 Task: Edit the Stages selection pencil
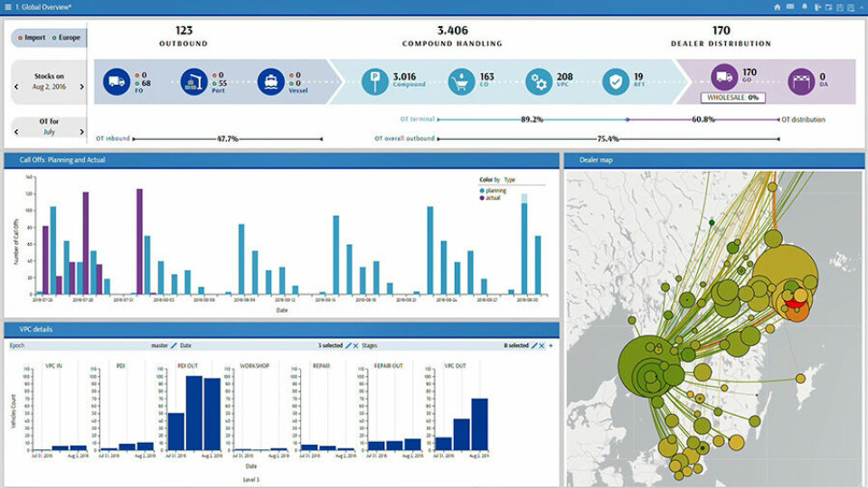pyautogui.click(x=535, y=345)
